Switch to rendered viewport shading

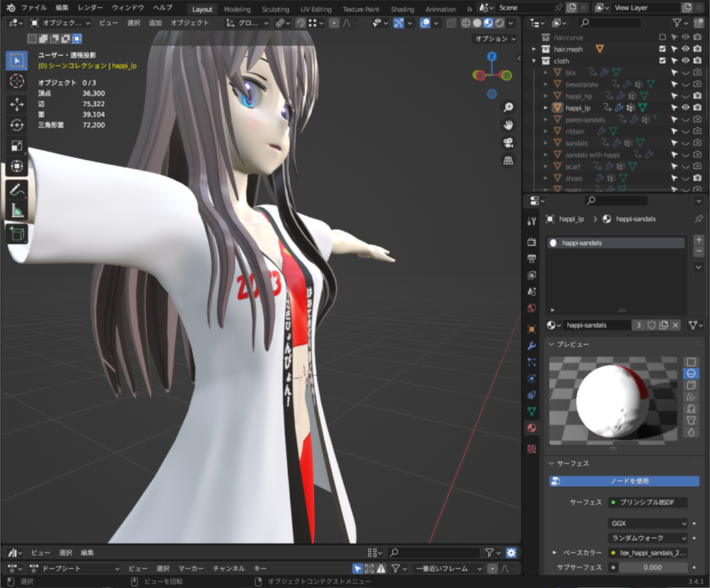pyautogui.click(x=499, y=23)
